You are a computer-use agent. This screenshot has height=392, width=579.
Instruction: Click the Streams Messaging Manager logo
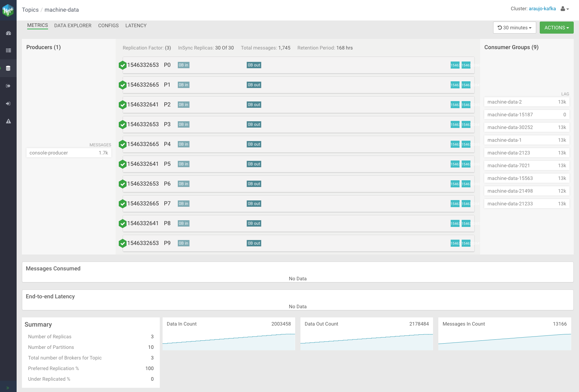8,10
